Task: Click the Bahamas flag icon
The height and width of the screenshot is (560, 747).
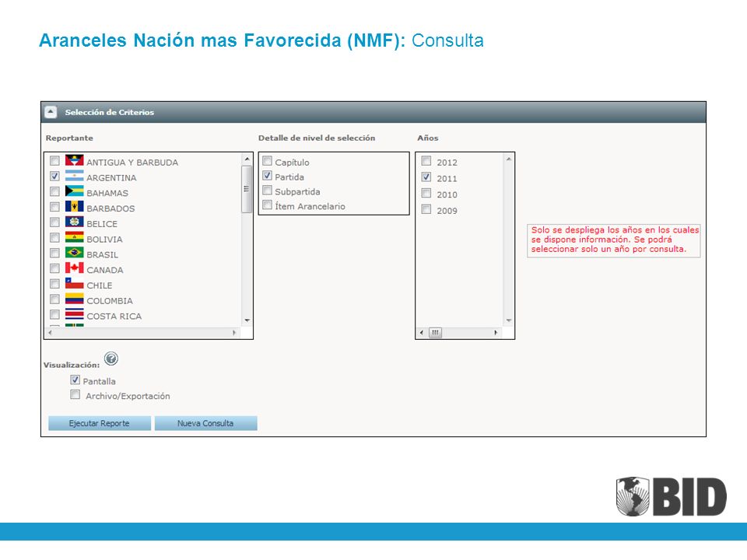Action: coord(75,191)
